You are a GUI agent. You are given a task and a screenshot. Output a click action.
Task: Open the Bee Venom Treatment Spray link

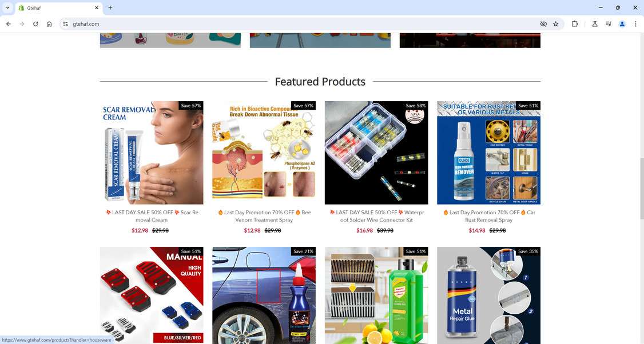point(264,216)
